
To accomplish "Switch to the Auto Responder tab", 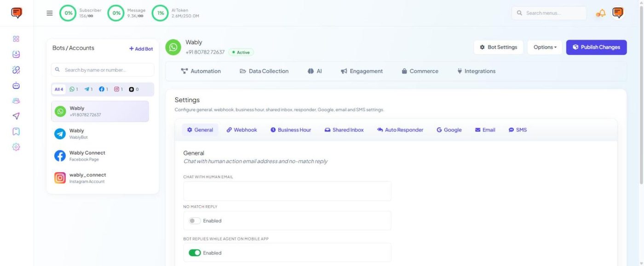I will (x=400, y=130).
